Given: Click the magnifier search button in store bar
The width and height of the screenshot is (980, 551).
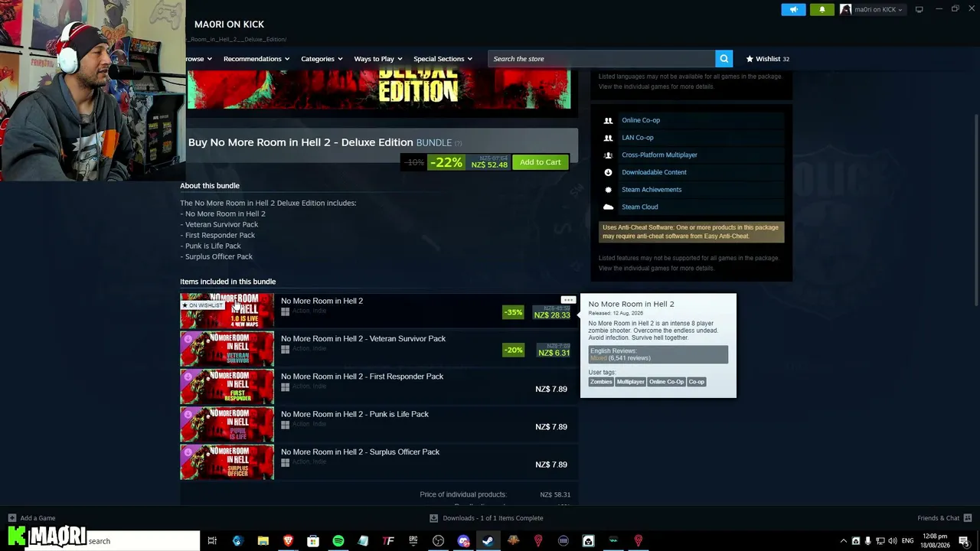Looking at the screenshot, I should (x=724, y=59).
